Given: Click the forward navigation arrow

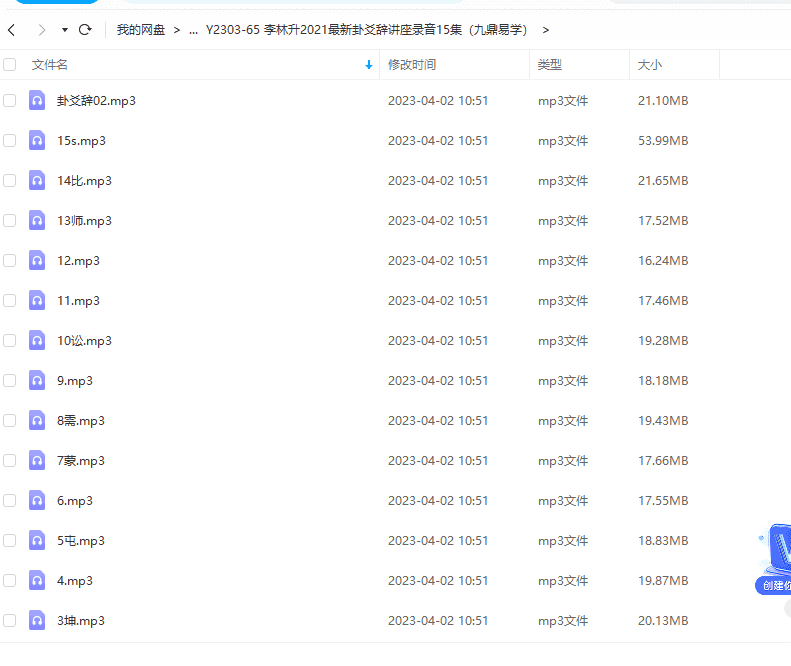Looking at the screenshot, I should tap(41, 30).
